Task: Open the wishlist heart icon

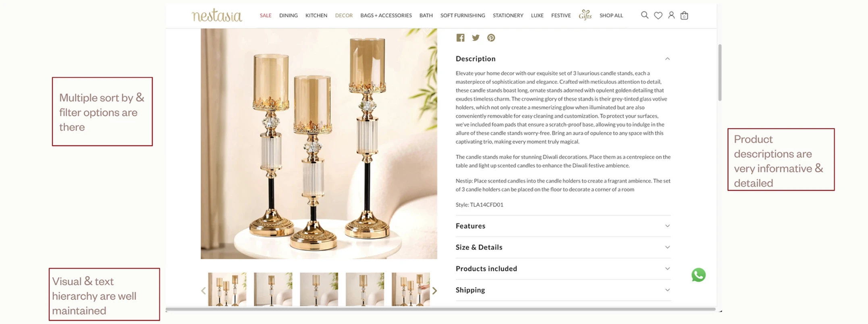Action: pyautogui.click(x=658, y=15)
